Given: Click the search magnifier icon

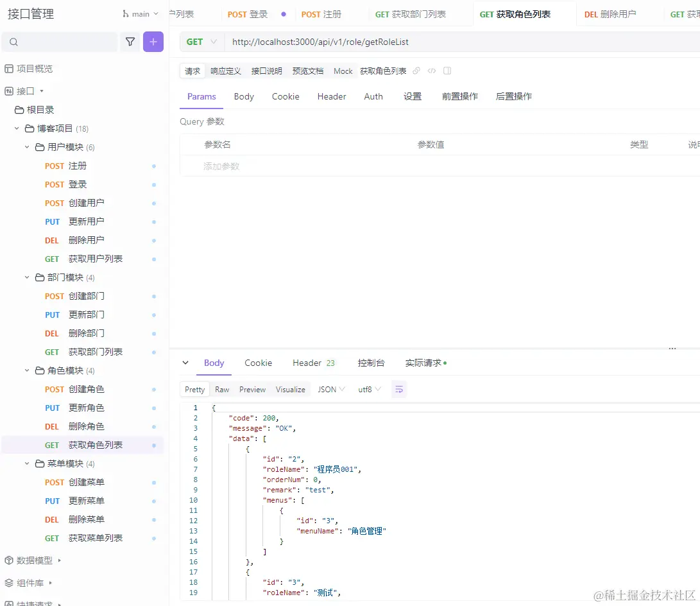Looking at the screenshot, I should coord(14,42).
